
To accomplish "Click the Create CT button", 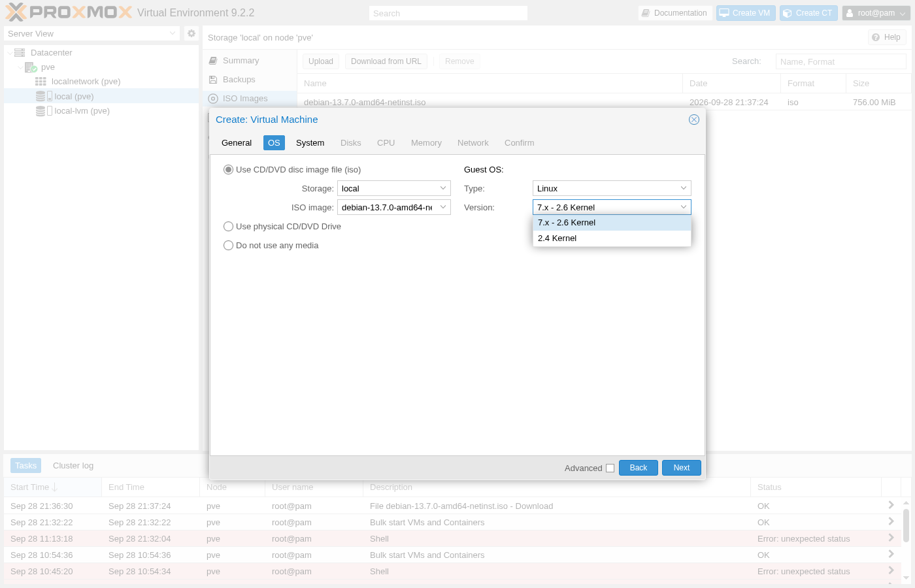I will (808, 13).
